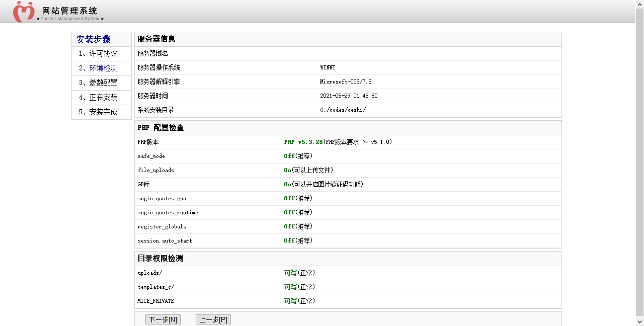Screen dimensions: 644x326
Task: Click the 上一步[P] button
Action: click(213, 319)
